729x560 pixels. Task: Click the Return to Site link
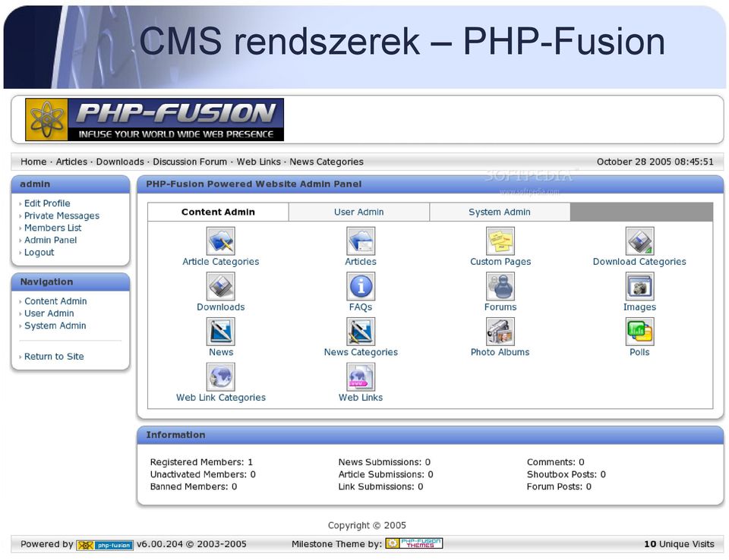point(54,357)
